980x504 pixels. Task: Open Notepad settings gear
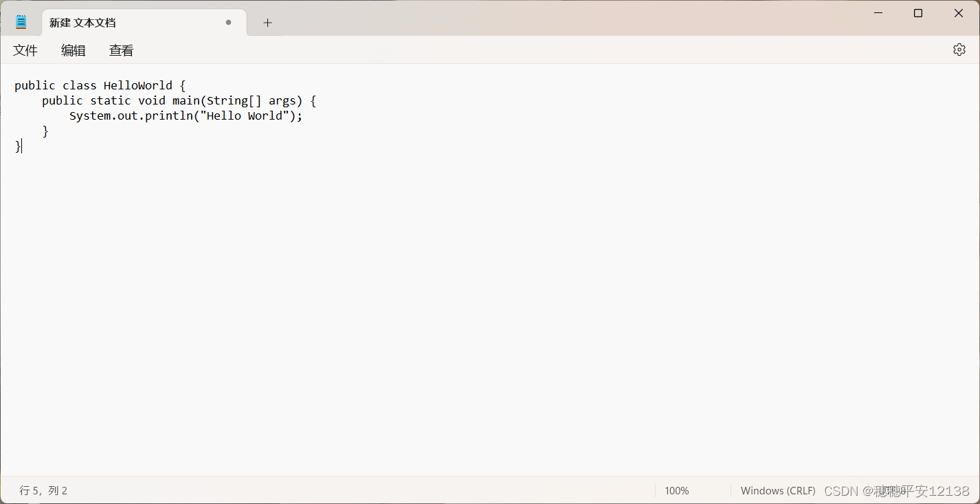959,50
